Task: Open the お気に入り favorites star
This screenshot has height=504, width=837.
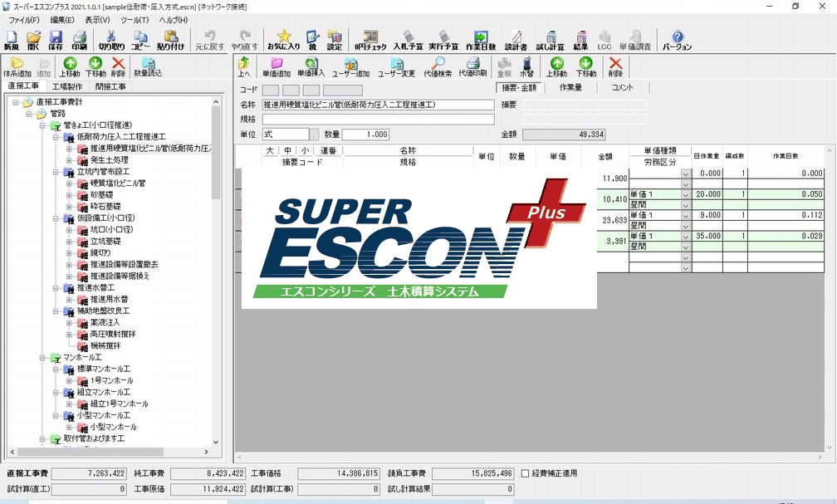Action: [x=283, y=41]
